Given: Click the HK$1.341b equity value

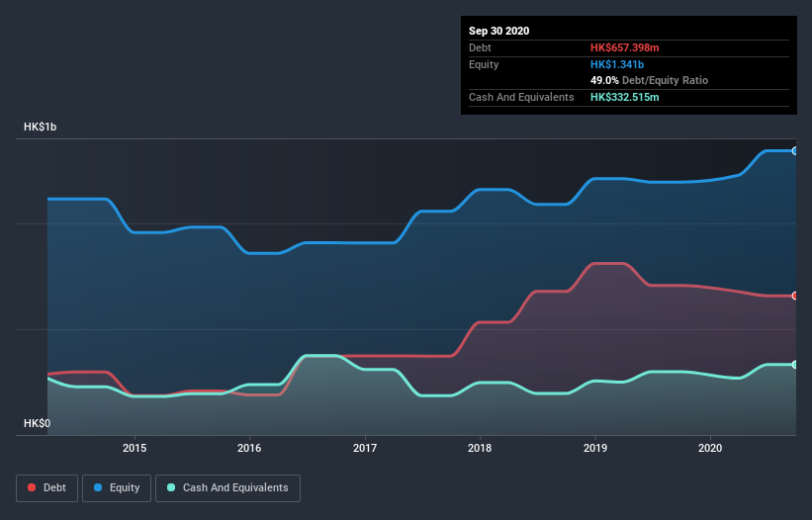Looking at the screenshot, I should [617, 64].
